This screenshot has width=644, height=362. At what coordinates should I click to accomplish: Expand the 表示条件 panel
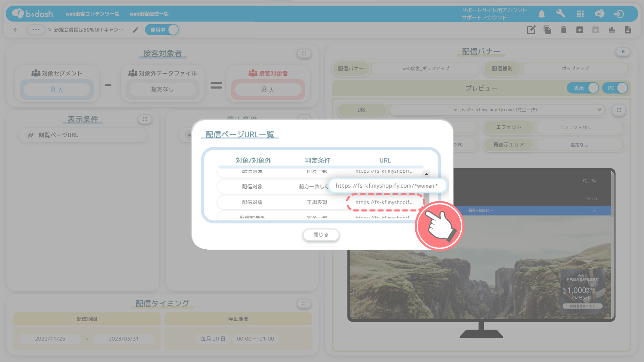pyautogui.click(x=145, y=119)
